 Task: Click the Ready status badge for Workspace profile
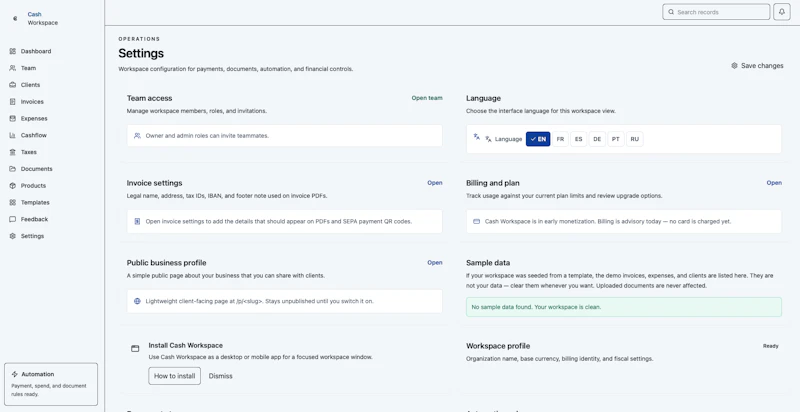tap(770, 346)
